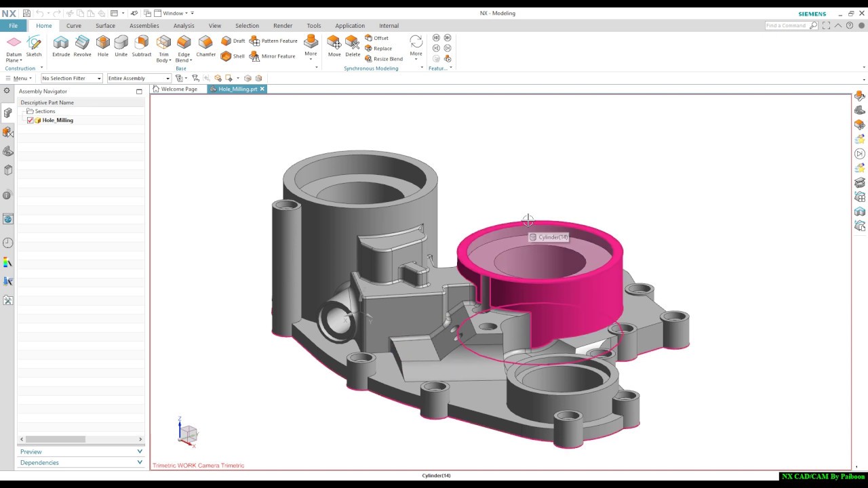
Task: Click the Undo arrow in title bar
Action: pyautogui.click(x=40, y=13)
